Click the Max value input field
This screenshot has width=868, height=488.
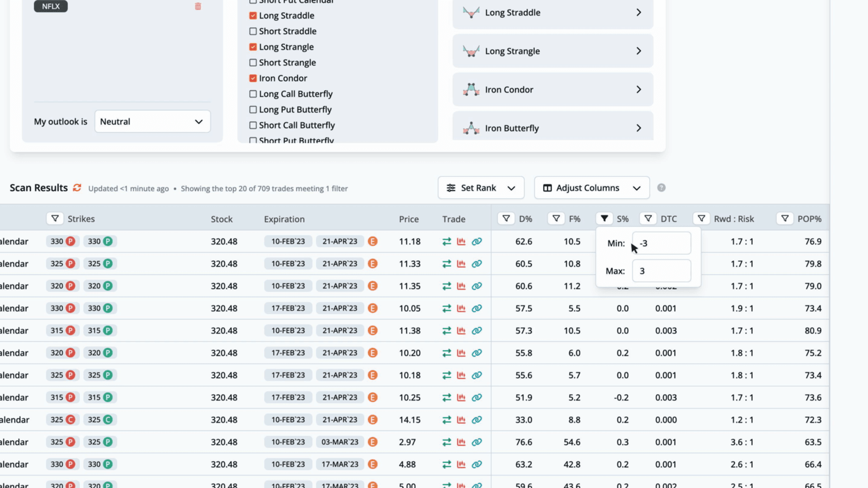(x=661, y=271)
